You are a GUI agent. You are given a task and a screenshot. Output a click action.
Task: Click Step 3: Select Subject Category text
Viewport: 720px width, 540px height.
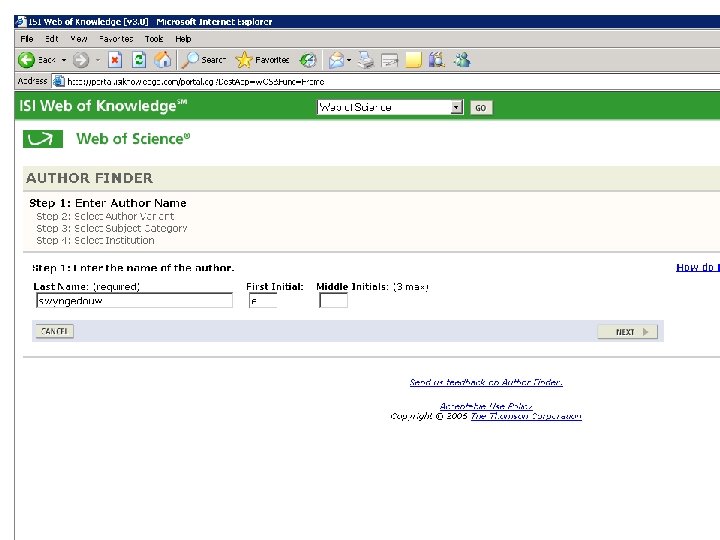(112, 228)
